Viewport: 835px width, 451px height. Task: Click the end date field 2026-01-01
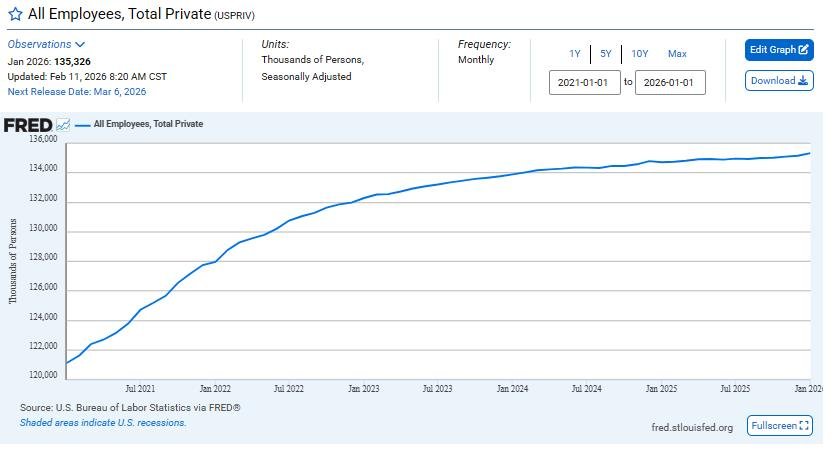click(670, 82)
